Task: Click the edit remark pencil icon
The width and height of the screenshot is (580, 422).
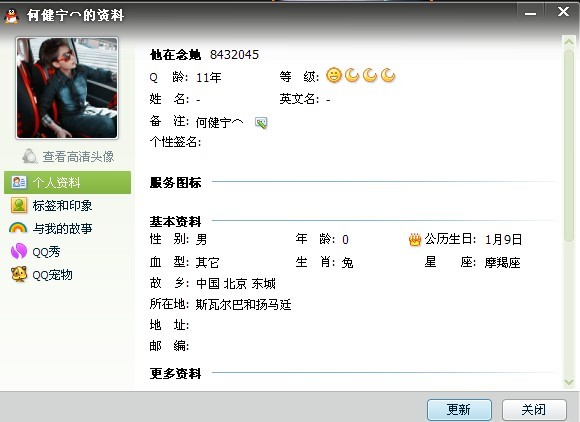Action: [261, 123]
